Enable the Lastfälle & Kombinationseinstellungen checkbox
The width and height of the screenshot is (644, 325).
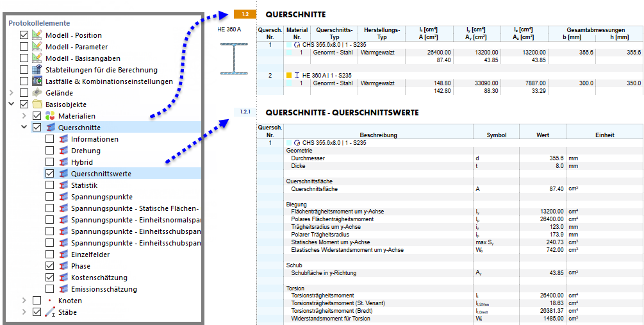point(24,81)
